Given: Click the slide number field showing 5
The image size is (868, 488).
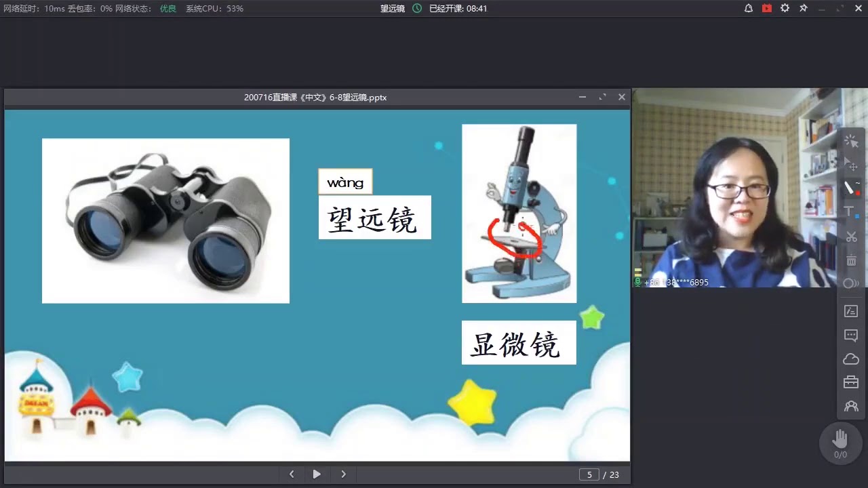Looking at the screenshot, I should (x=589, y=474).
